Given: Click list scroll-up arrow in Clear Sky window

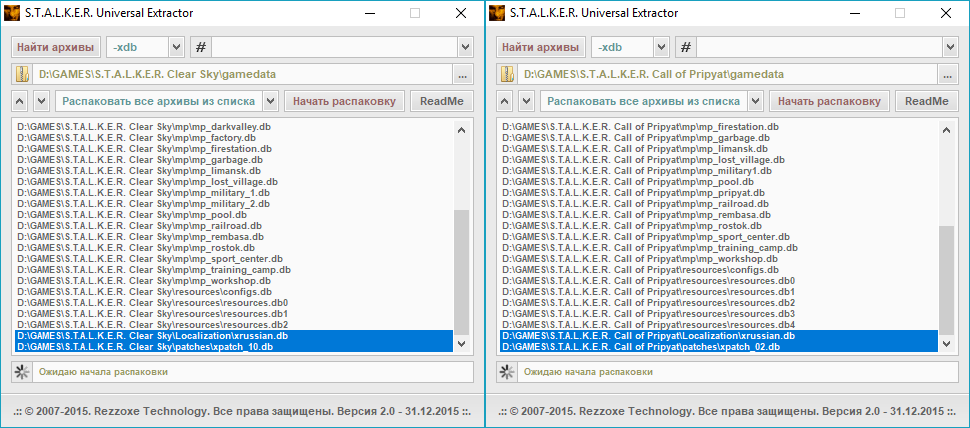Looking at the screenshot, I should (x=461, y=130).
